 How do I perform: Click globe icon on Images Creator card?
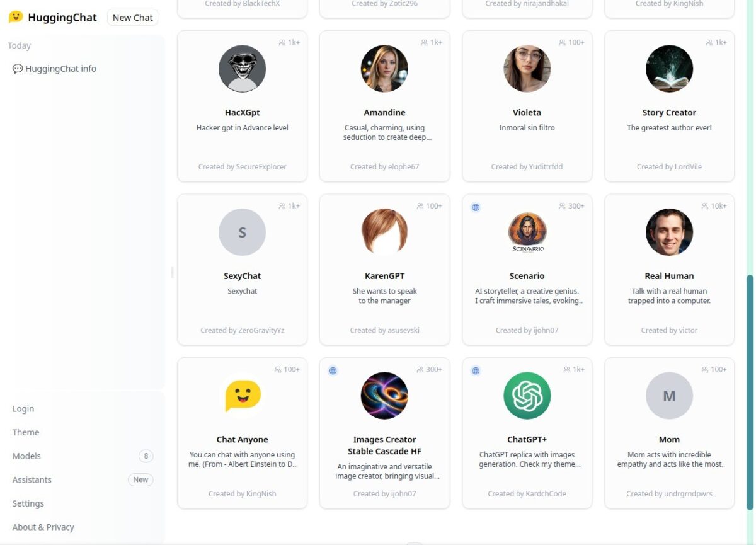(333, 370)
